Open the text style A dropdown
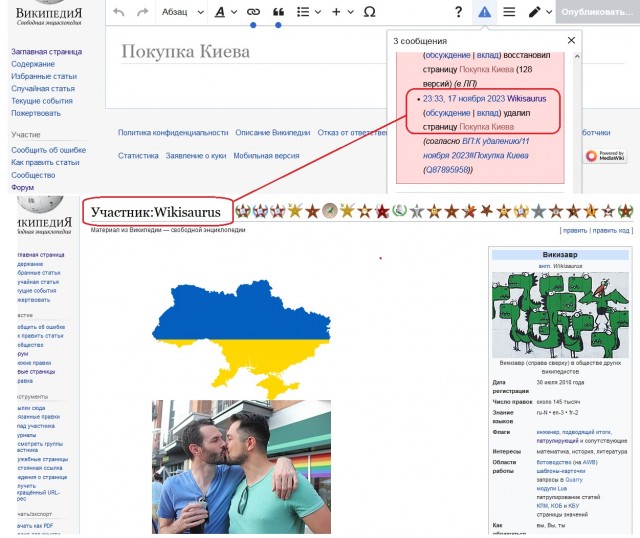This screenshot has height=538, width=640. pos(226,12)
